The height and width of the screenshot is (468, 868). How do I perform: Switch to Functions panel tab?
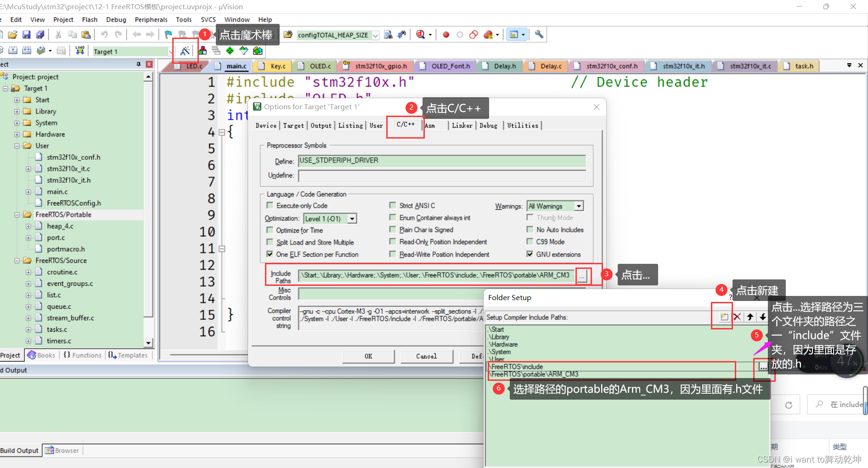click(82, 355)
